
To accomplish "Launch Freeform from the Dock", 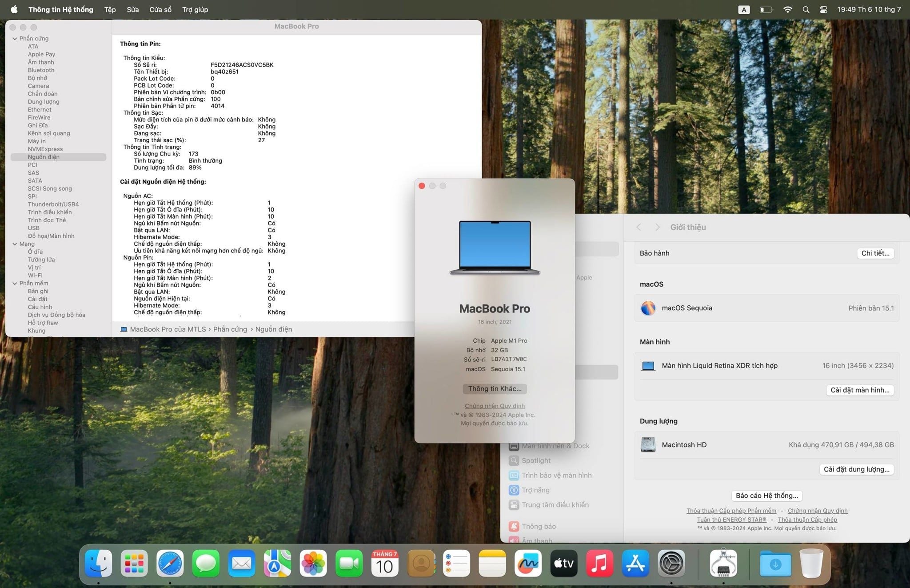I will 528,564.
